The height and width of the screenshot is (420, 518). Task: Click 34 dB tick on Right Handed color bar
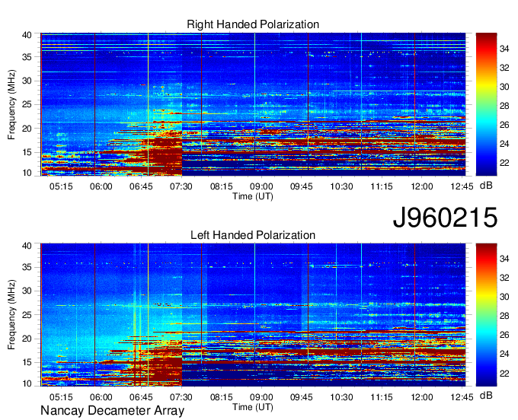504,49
